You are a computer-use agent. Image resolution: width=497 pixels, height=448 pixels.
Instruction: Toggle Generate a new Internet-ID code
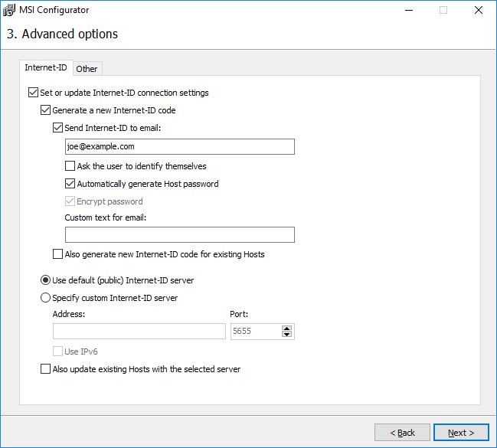click(x=46, y=110)
